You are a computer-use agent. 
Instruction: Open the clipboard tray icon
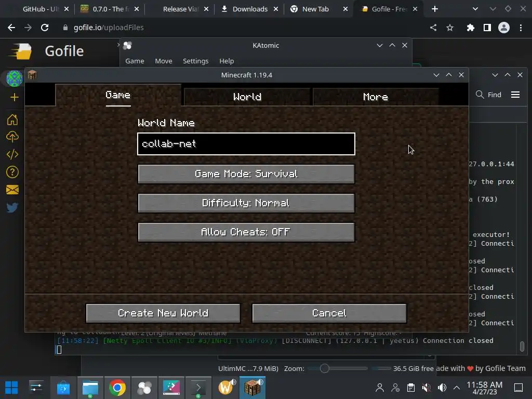[x=411, y=388]
